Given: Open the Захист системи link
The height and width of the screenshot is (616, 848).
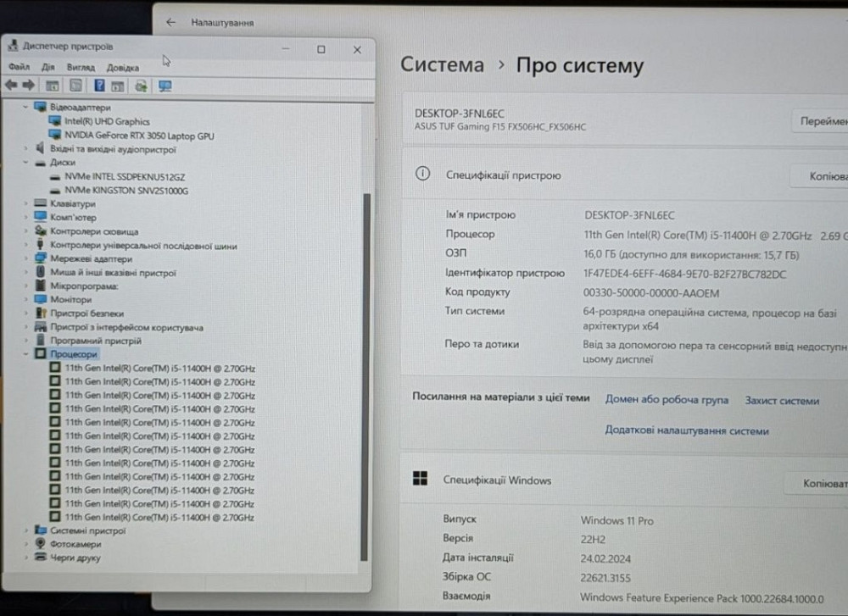Looking at the screenshot, I should tap(782, 401).
